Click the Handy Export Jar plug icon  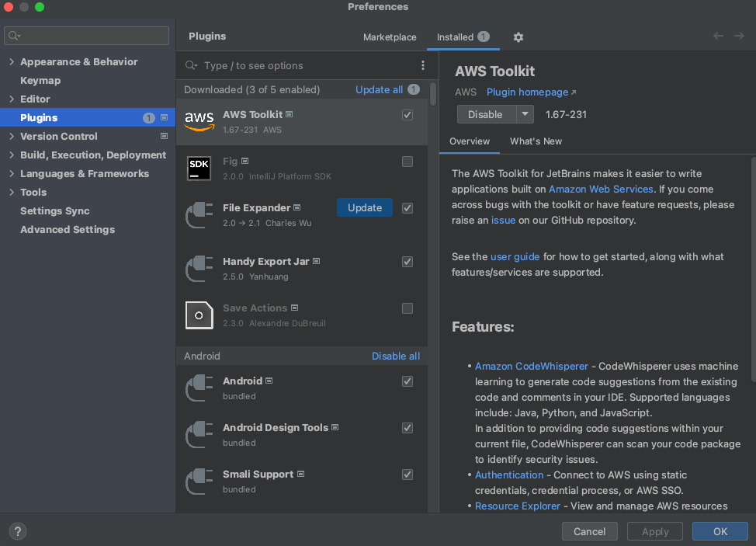coord(199,269)
